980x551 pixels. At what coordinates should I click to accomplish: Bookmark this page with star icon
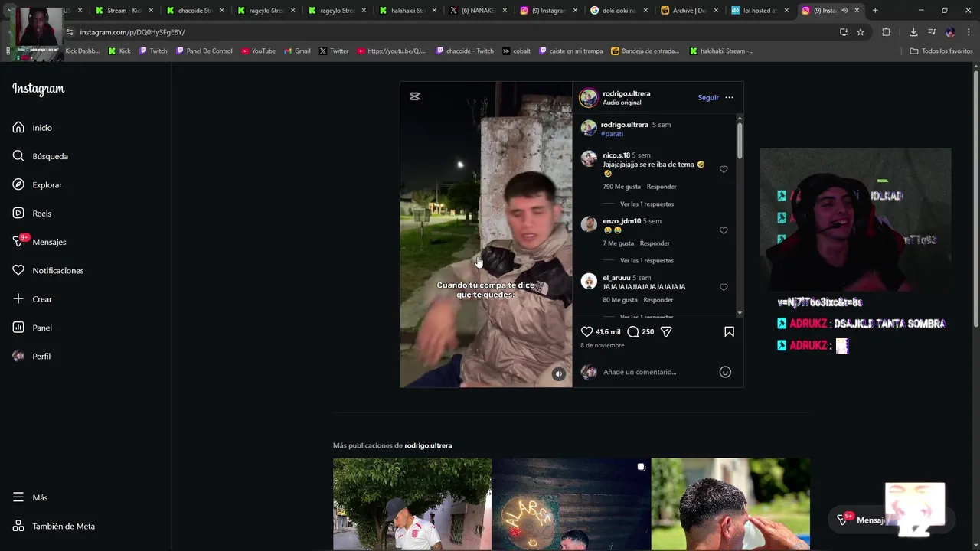click(x=861, y=32)
